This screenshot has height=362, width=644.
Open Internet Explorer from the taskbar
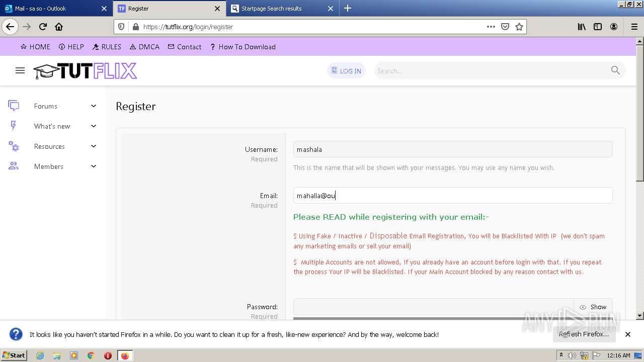40,355
